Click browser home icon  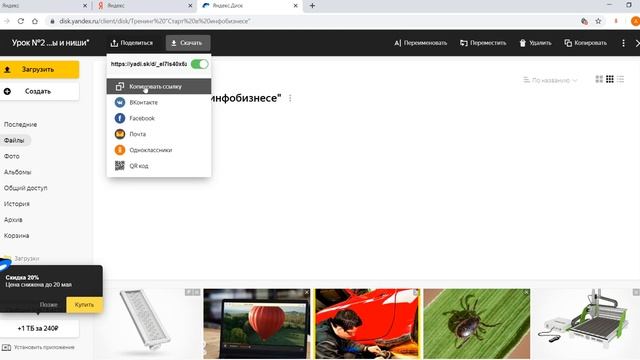click(35, 21)
